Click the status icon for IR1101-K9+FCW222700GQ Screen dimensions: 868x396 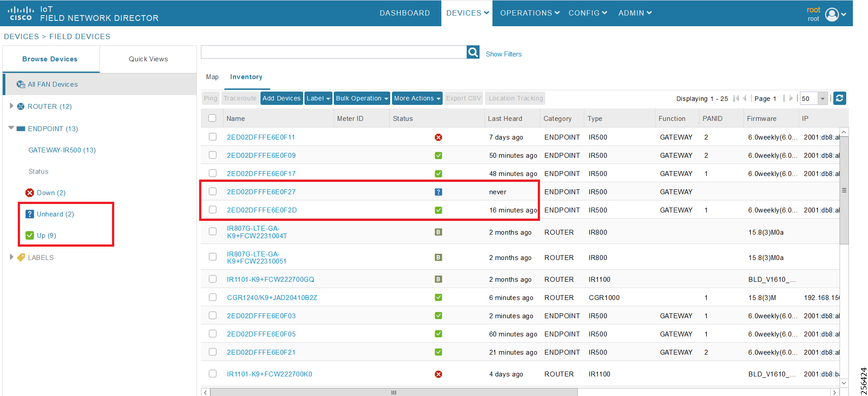[x=438, y=279]
